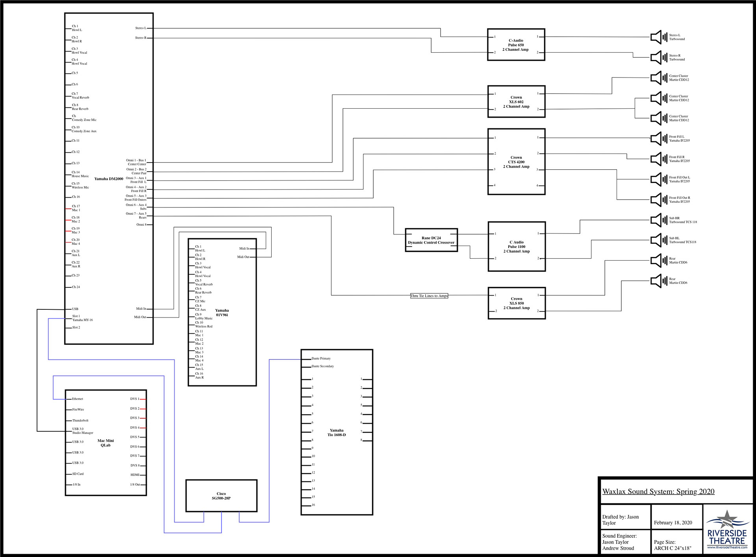Click the Thru Tie Lines to Amps label

pos(429,296)
